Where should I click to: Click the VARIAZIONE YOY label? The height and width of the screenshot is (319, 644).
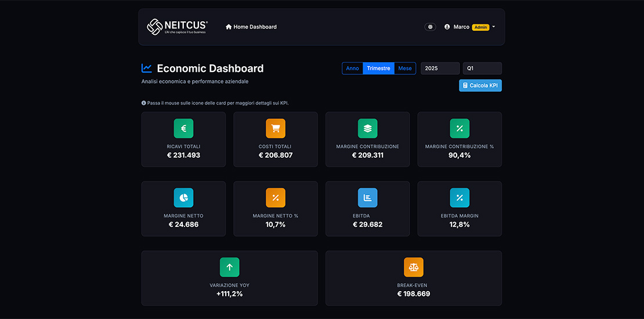(230, 285)
